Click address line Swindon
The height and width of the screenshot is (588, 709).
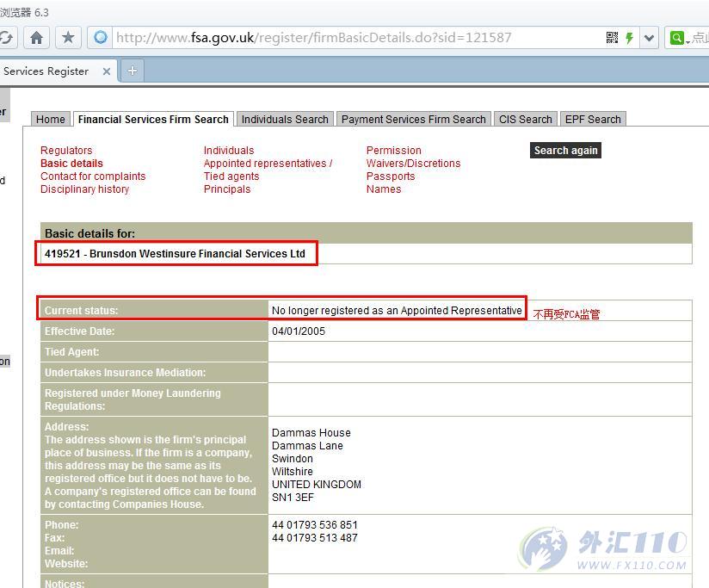(292, 458)
